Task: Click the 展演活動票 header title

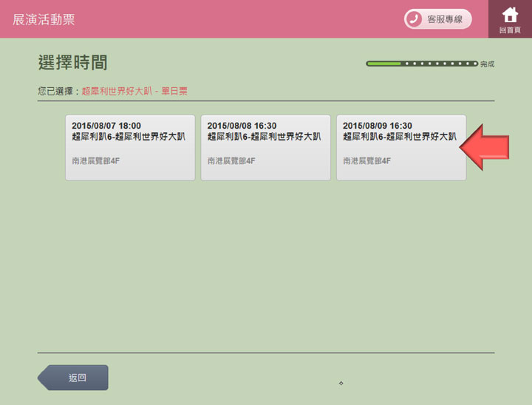Action: click(x=44, y=20)
